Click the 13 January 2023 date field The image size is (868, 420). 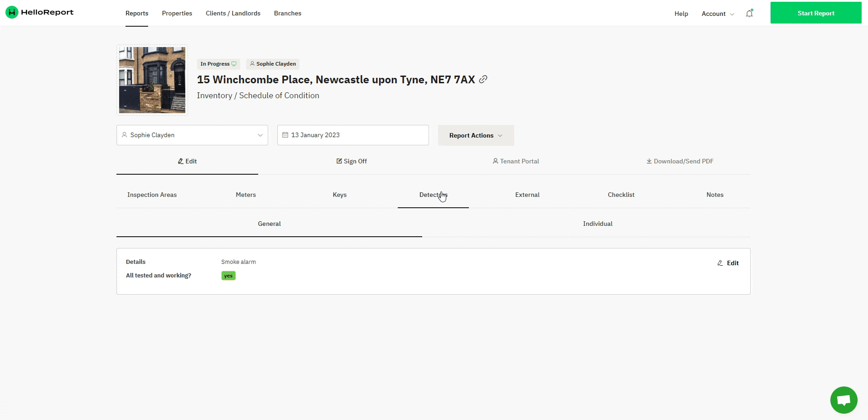353,135
